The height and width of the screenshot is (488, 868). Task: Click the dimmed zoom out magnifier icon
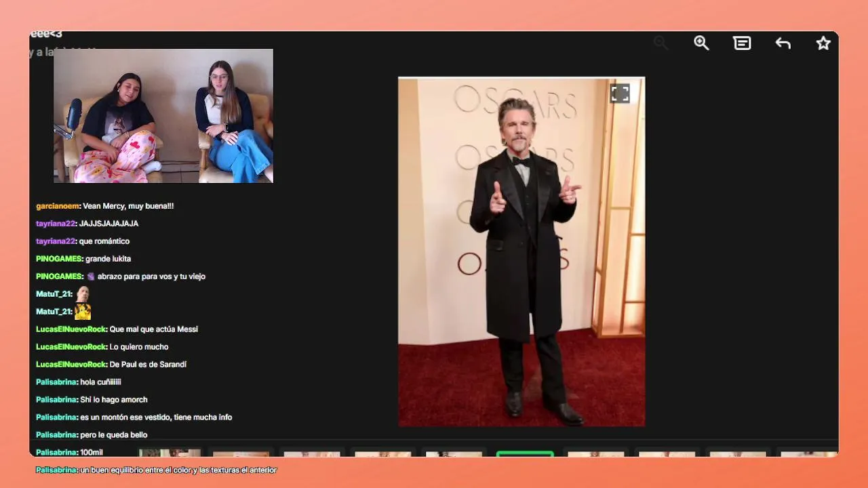660,43
